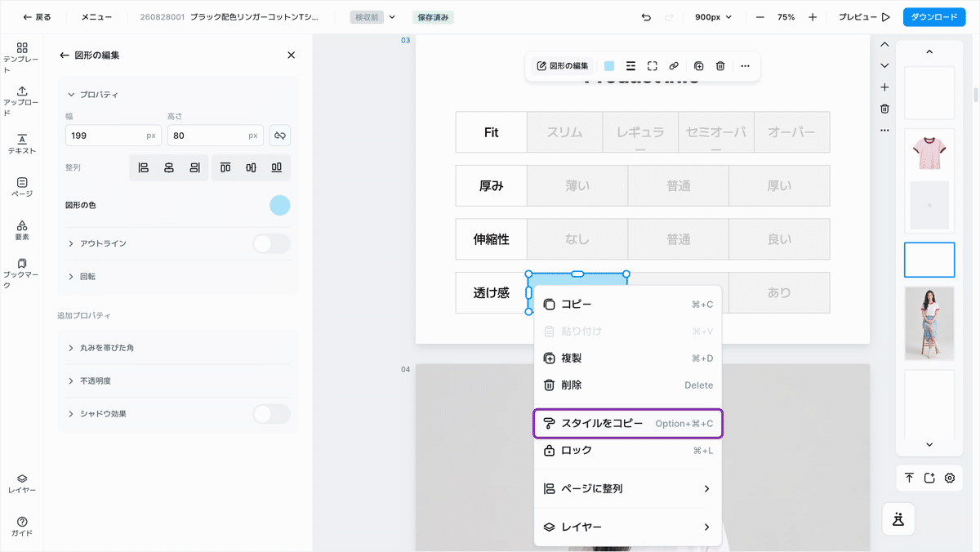The width and height of the screenshot is (980, 552).
Task: Choose Delete (削除) in context menu
Action: (x=627, y=385)
